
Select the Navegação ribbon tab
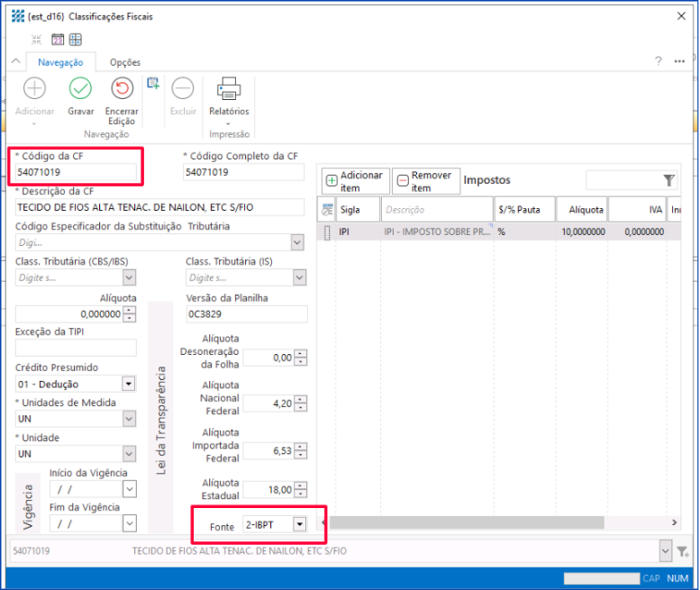[60, 62]
